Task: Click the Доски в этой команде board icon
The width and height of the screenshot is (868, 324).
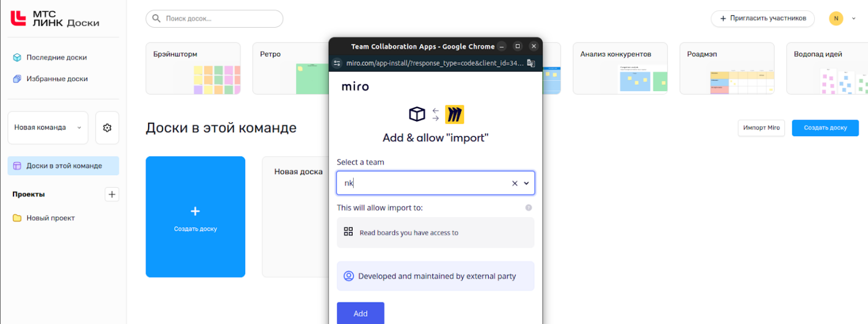Action: (x=17, y=166)
